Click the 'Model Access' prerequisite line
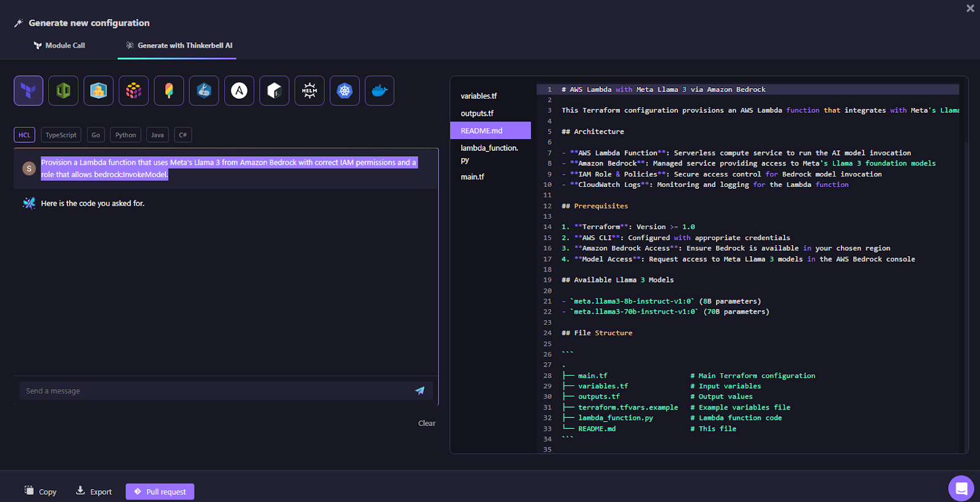 [x=739, y=259]
